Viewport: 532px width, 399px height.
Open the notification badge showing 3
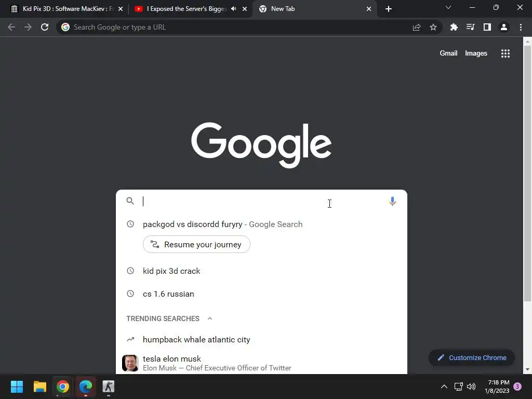click(517, 387)
